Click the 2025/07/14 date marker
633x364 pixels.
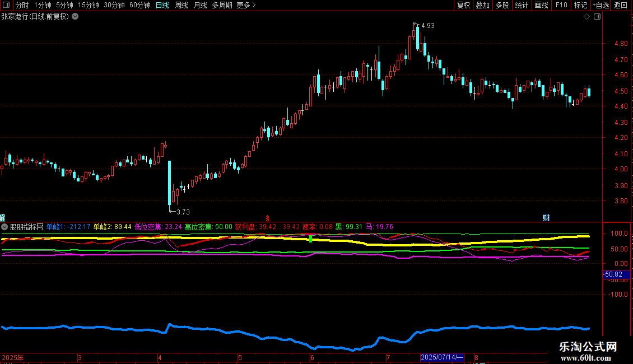tap(442, 357)
